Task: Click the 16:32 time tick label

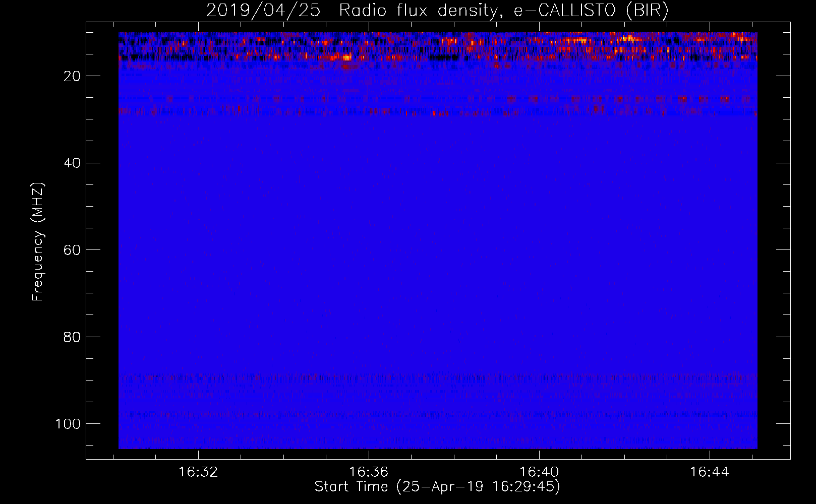Action: [198, 472]
